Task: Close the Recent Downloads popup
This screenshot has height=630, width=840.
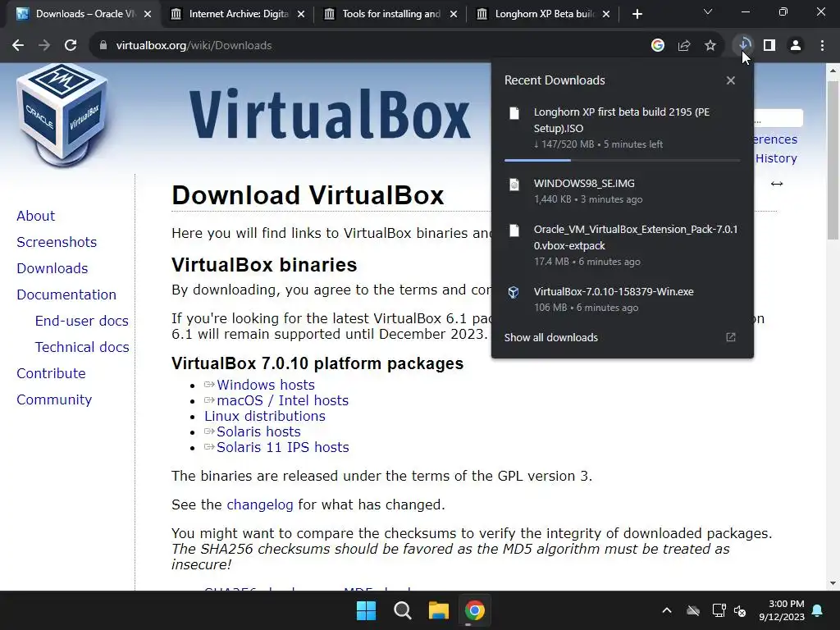Action: click(731, 80)
